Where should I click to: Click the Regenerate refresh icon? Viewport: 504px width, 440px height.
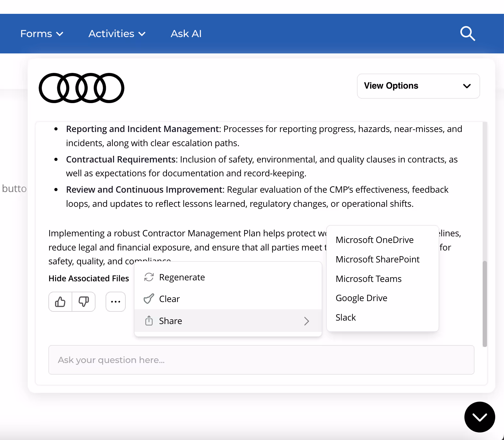coord(149,277)
